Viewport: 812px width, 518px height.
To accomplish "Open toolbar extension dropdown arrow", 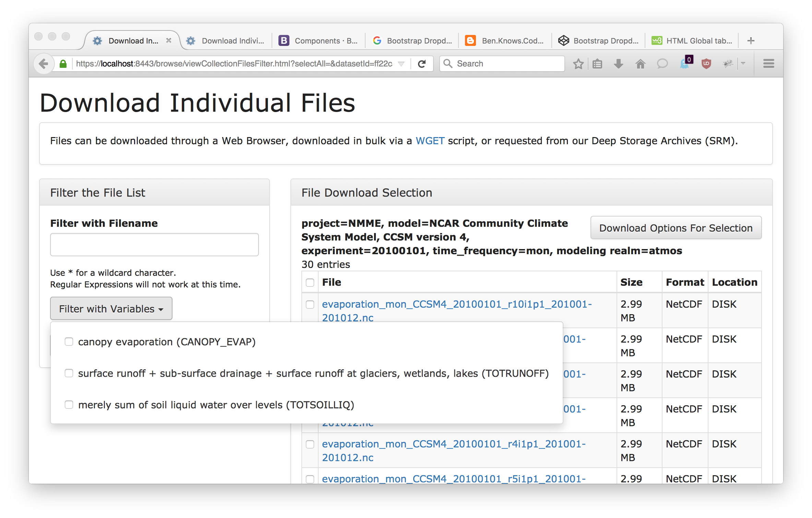I will coord(743,64).
